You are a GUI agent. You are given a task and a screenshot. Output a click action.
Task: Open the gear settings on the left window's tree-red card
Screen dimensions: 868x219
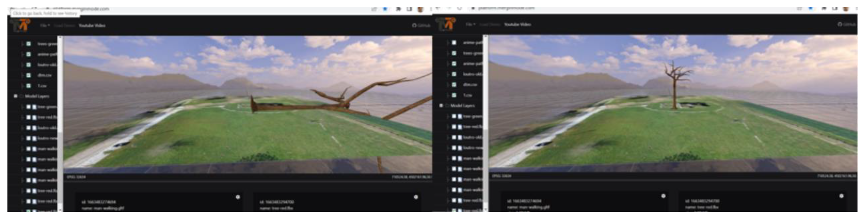pos(416,197)
